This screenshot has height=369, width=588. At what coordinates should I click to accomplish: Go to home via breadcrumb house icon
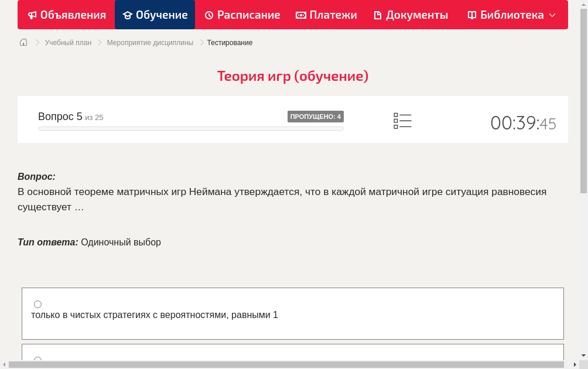pyautogui.click(x=23, y=42)
